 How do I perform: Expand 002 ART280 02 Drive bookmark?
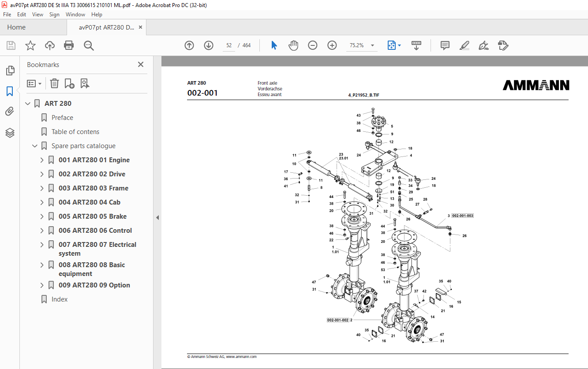pyautogui.click(x=42, y=174)
